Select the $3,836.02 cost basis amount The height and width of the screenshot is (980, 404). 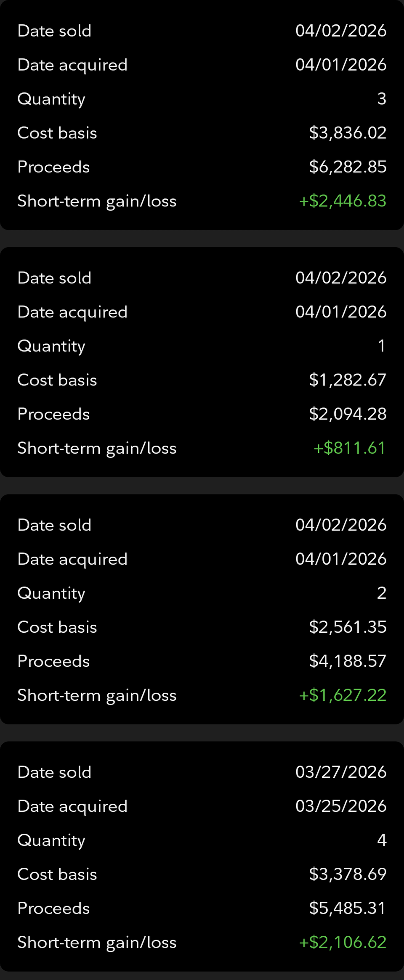[348, 133]
